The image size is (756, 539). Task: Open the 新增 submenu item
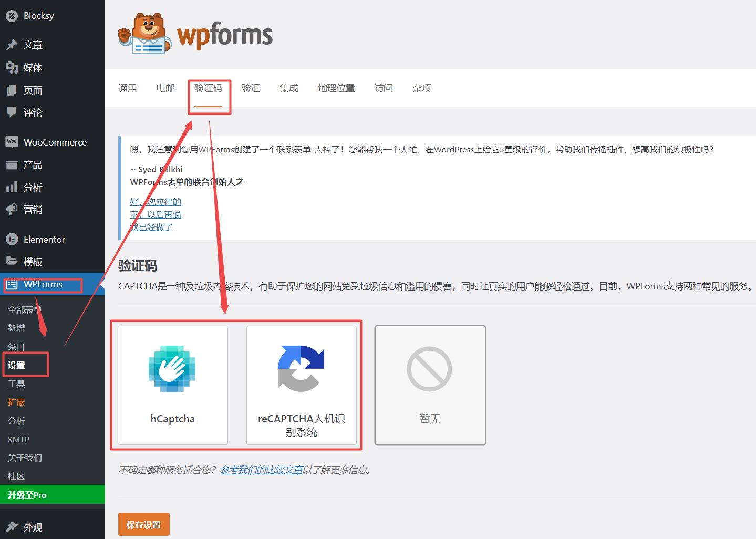pyautogui.click(x=16, y=328)
